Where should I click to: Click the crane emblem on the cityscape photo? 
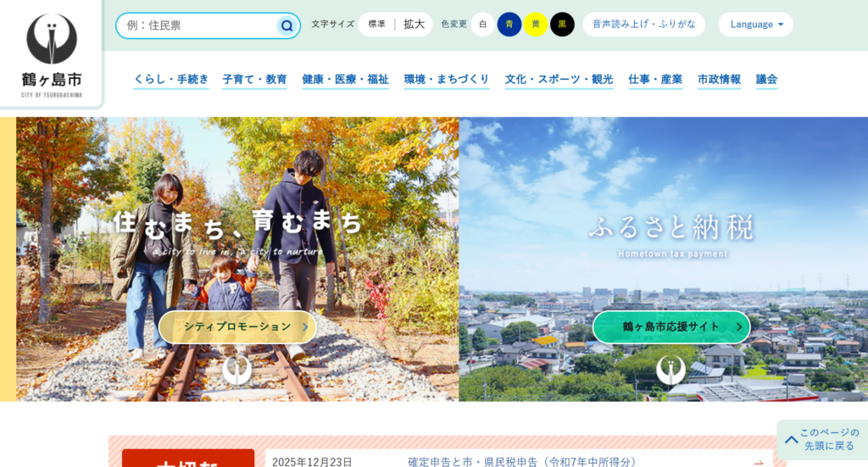[670, 370]
